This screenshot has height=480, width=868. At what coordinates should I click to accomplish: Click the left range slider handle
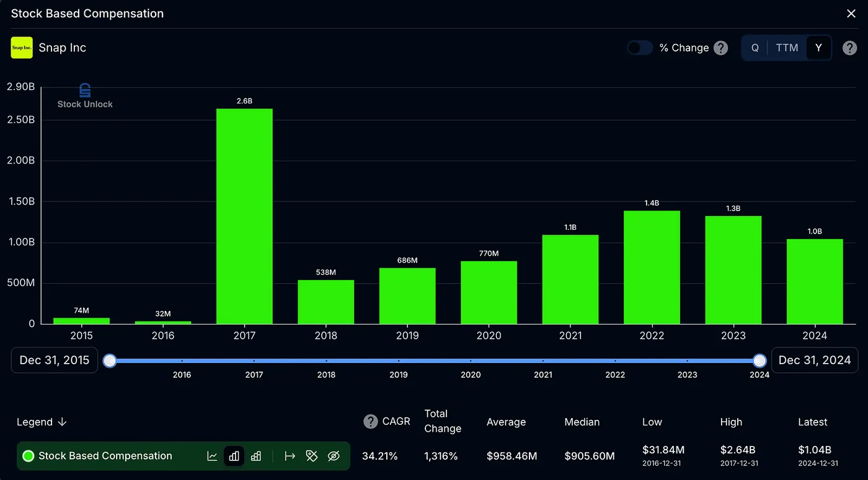[110, 360]
